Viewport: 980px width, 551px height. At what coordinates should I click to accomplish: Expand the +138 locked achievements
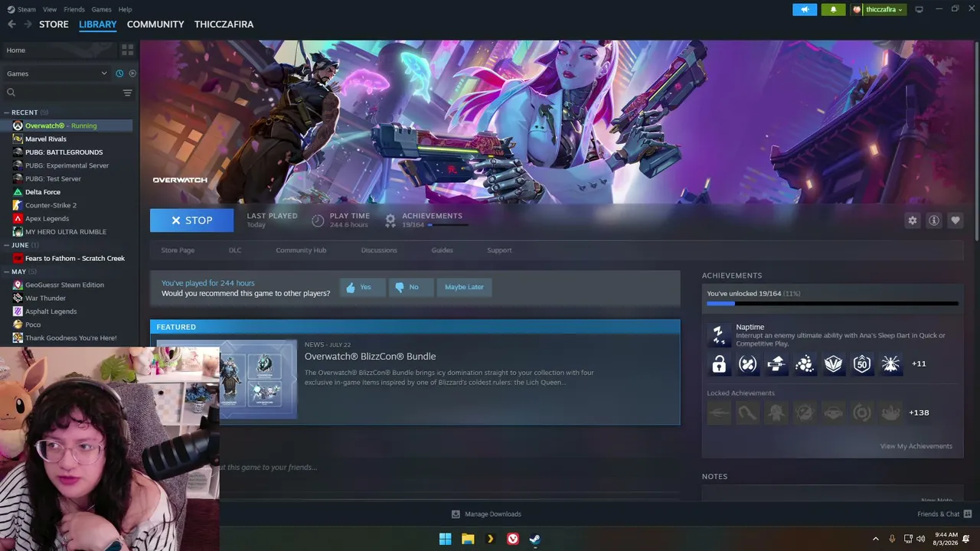919,412
